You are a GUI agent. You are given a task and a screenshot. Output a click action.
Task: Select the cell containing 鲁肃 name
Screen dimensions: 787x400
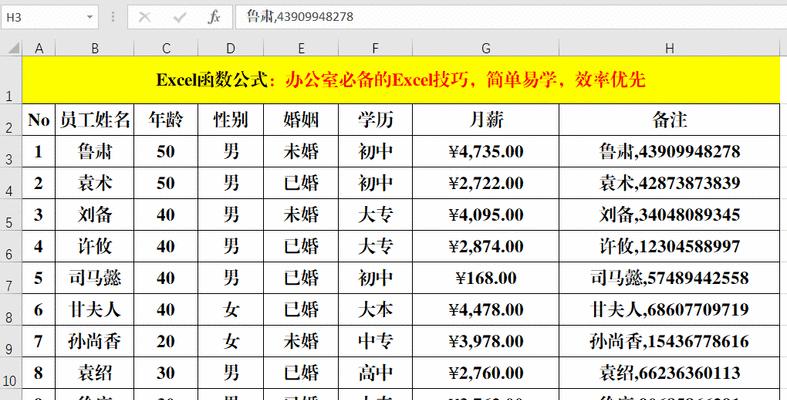[94, 151]
